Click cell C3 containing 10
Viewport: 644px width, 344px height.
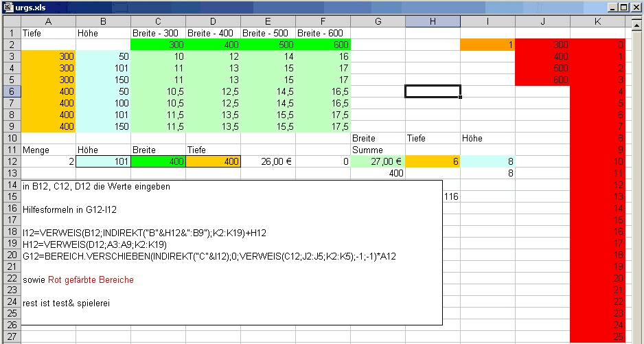158,56
